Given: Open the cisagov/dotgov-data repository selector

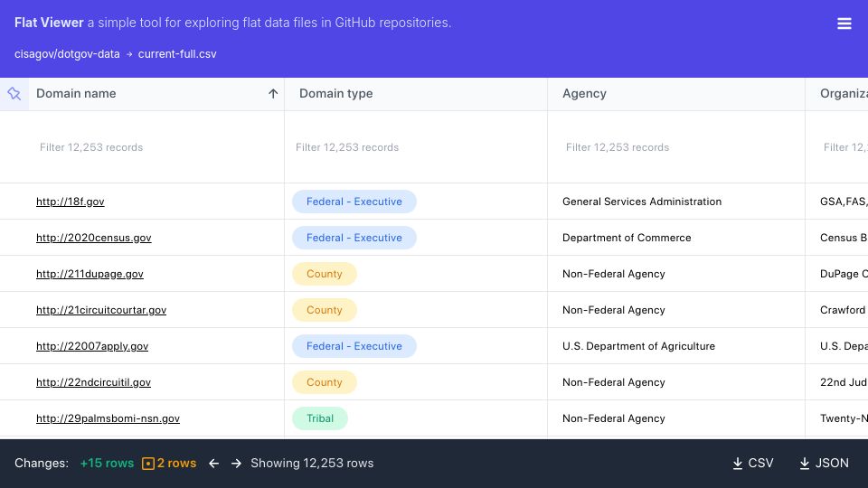Looking at the screenshot, I should click(x=67, y=53).
